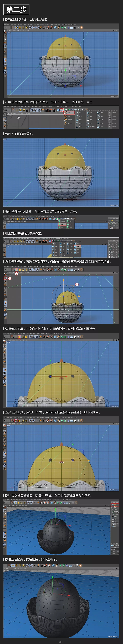
Task: Click the make editable icon in the first screenshot's left palette
Action: point(5,32)
